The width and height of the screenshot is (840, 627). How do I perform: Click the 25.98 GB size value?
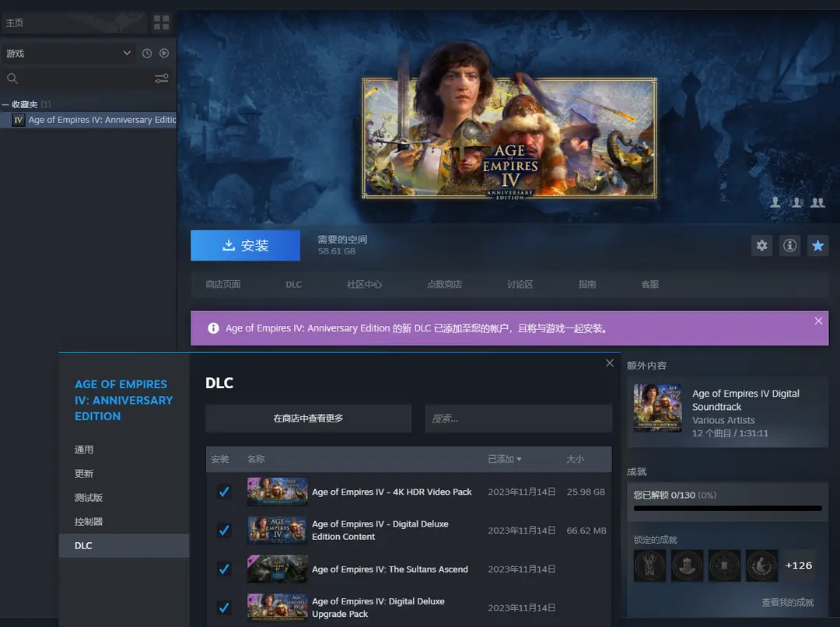point(586,492)
